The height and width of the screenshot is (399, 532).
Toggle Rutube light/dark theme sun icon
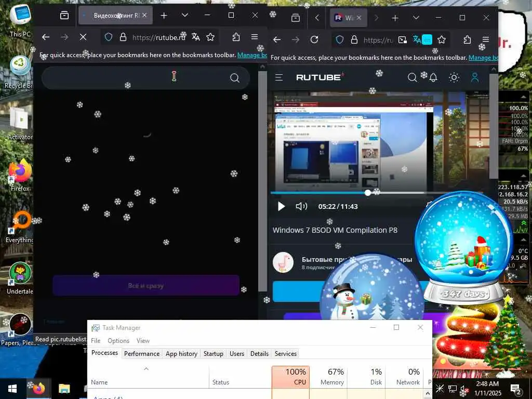tap(454, 78)
